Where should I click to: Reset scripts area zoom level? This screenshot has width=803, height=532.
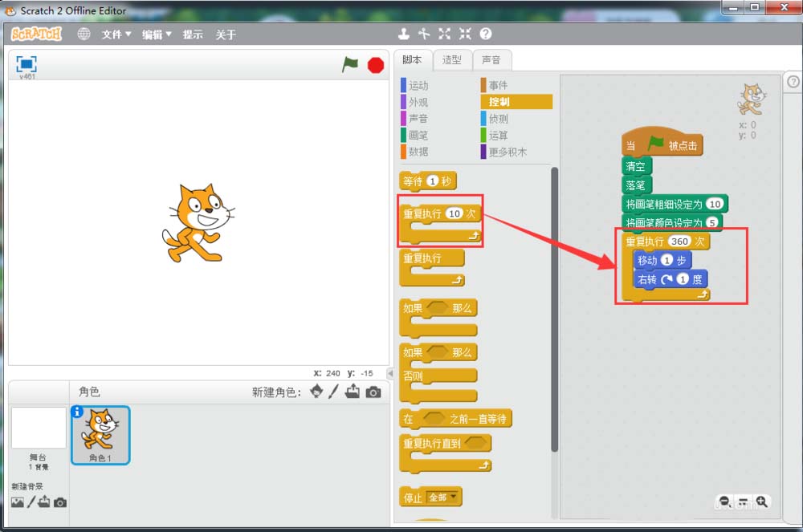point(743,502)
